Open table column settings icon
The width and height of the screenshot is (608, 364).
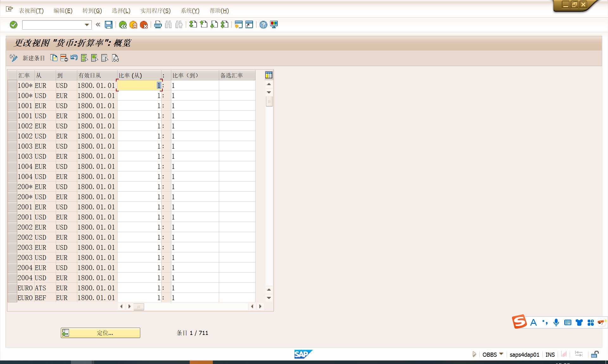click(x=269, y=75)
